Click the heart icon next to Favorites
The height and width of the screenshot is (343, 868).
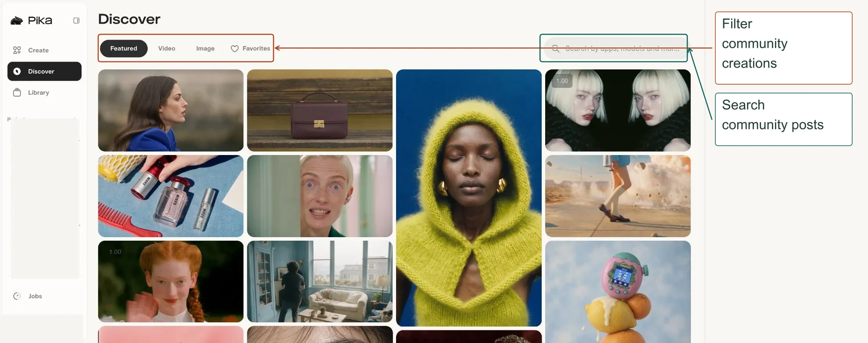tap(235, 49)
